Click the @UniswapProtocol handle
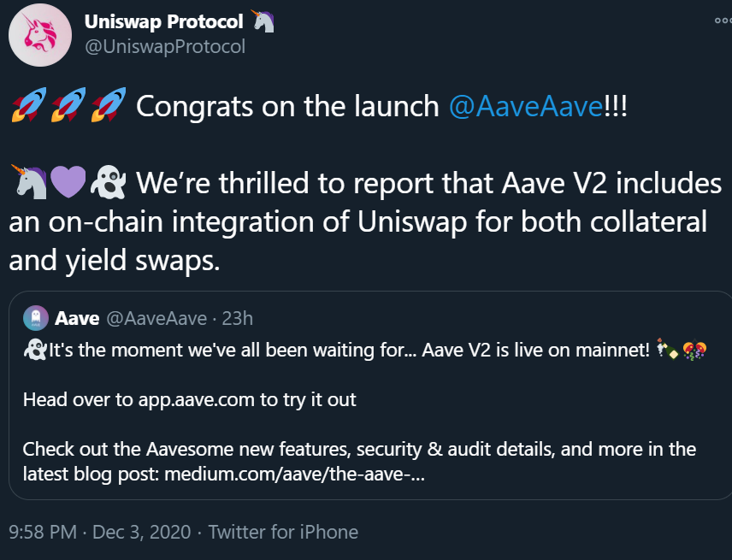The height and width of the screenshot is (560, 732). click(165, 47)
